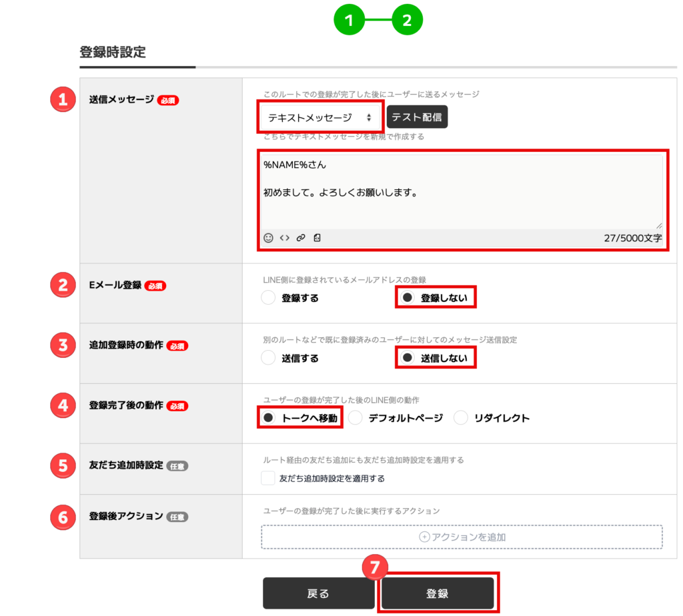
Task: Click the 戻る button
Action: 318,593
